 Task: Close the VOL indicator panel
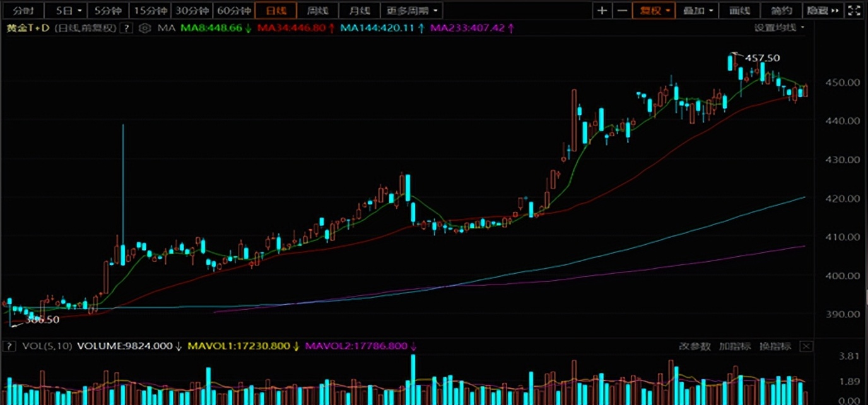click(806, 346)
